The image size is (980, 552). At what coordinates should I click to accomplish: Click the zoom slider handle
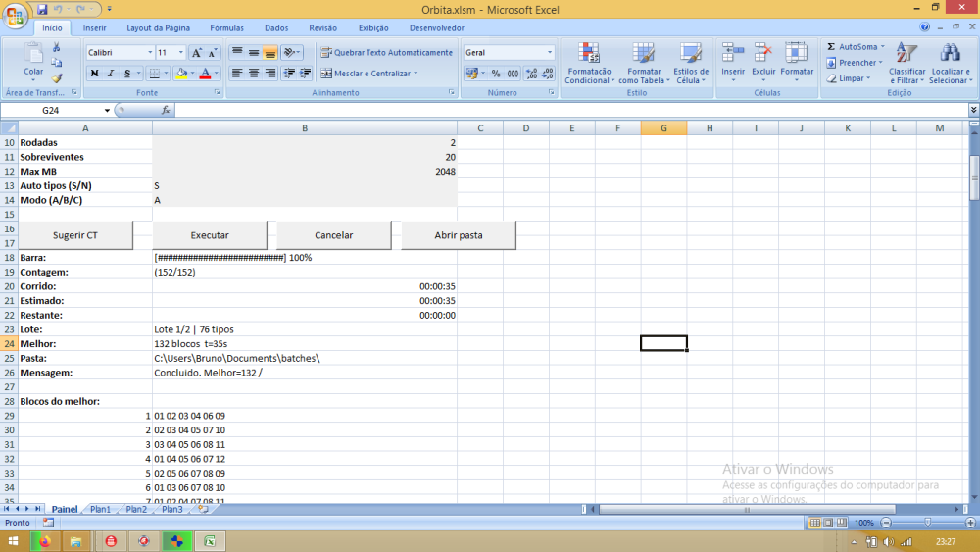[x=927, y=523]
